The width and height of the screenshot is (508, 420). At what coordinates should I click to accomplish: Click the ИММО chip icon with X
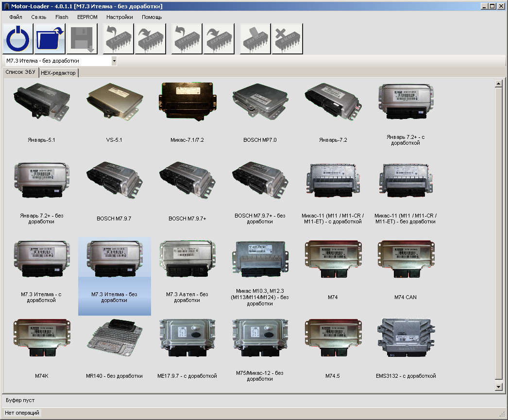pos(288,38)
